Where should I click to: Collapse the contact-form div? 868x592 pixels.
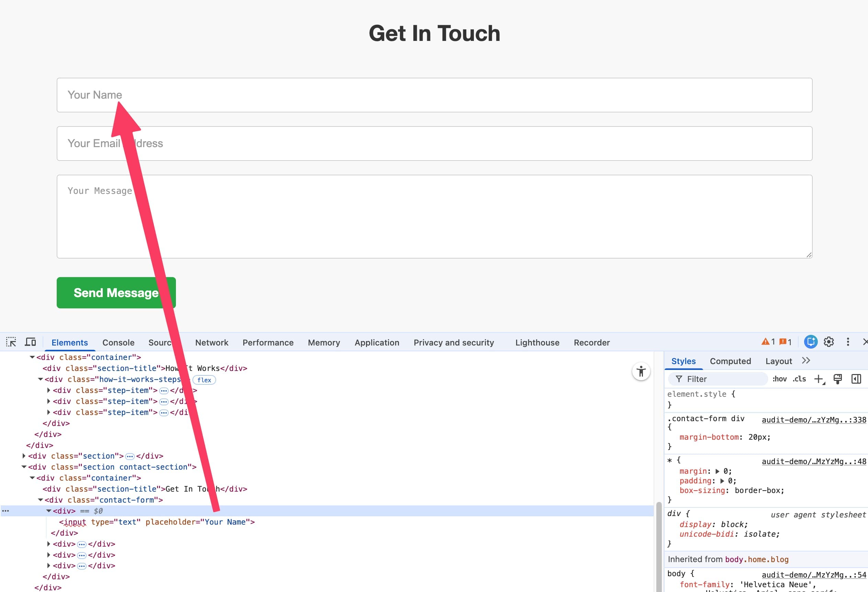coord(41,500)
